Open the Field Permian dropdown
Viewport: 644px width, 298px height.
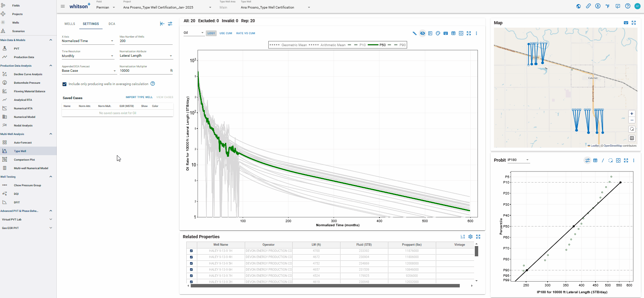106,7
